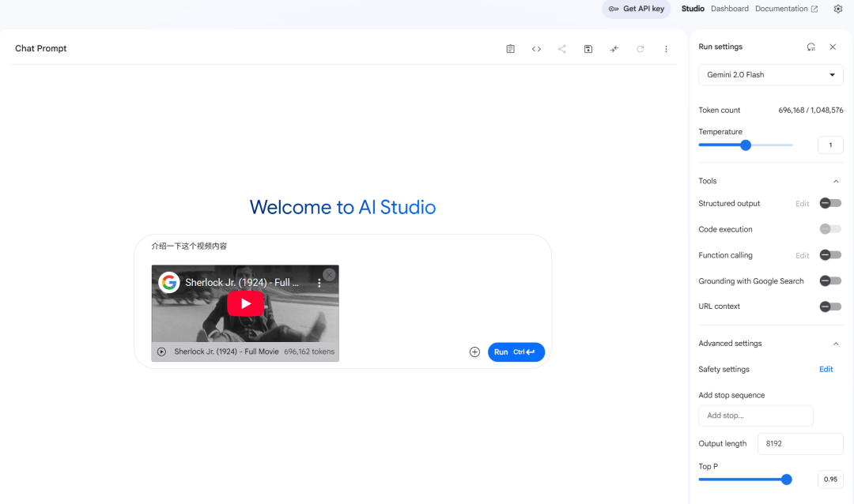Open compare mode with the arrows icon
This screenshot has height=504, width=854.
[614, 48]
